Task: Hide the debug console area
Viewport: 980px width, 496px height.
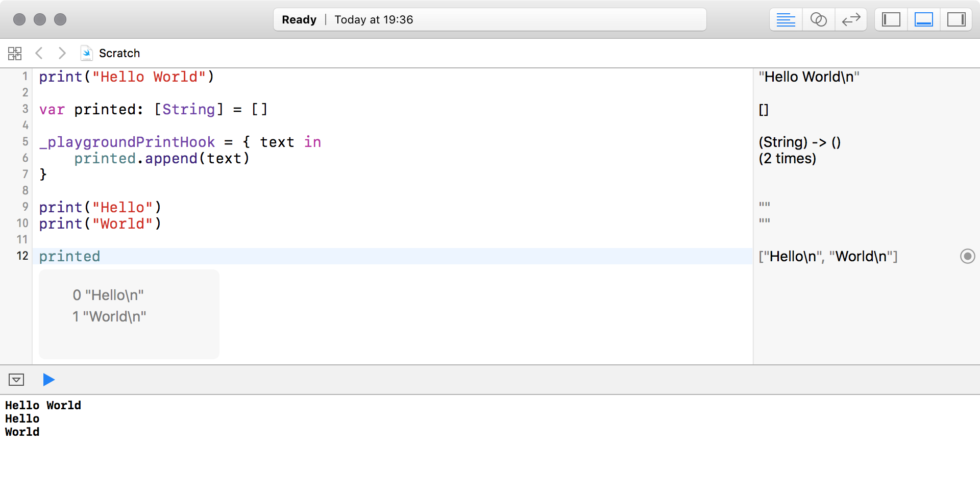Action: pyautogui.click(x=16, y=380)
